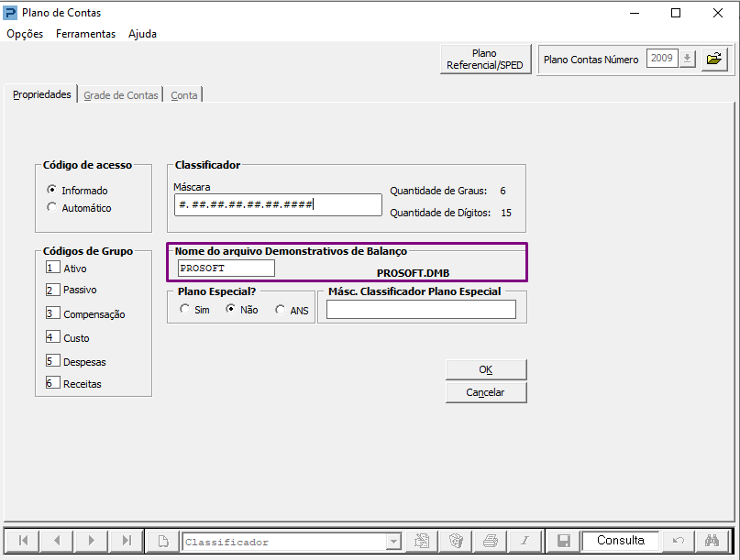Maximize the Plano de Contas window
The height and width of the screenshot is (560, 740).
coord(676,13)
